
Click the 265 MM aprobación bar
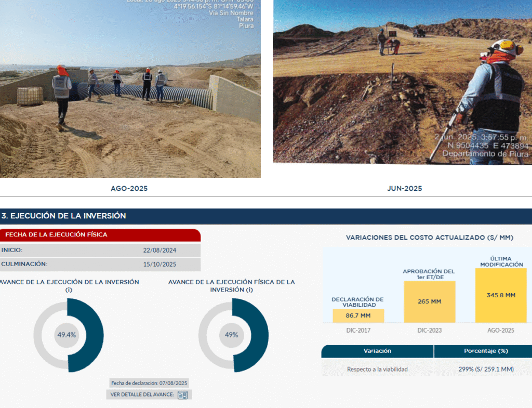[x=430, y=301]
